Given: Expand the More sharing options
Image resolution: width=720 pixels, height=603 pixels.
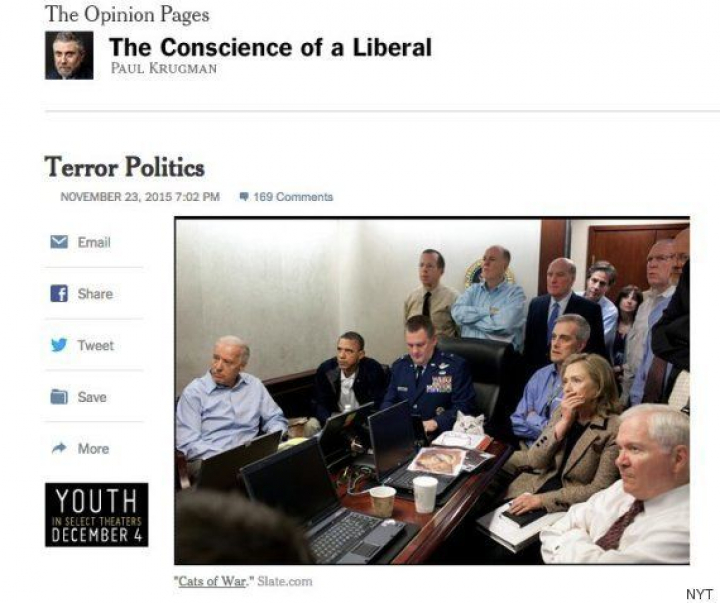Looking at the screenshot, I should coord(93,448).
